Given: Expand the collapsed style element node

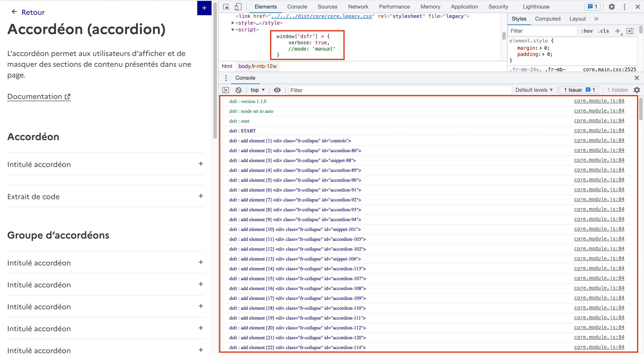Looking at the screenshot, I should (x=233, y=23).
